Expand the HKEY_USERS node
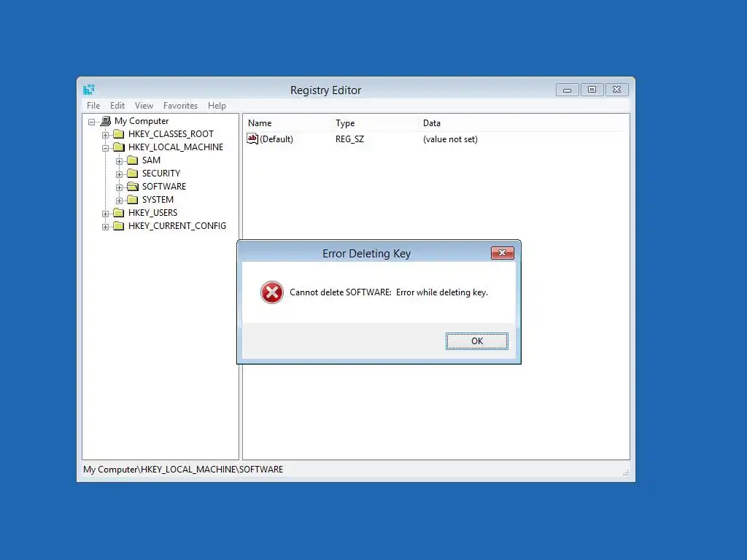The height and width of the screenshot is (560, 747). pyautogui.click(x=105, y=214)
